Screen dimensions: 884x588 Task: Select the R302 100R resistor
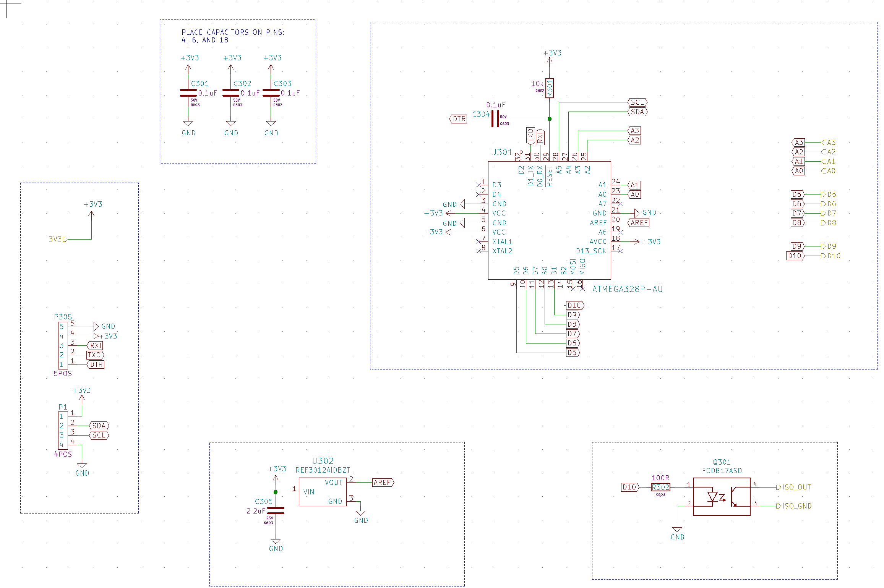click(x=660, y=487)
